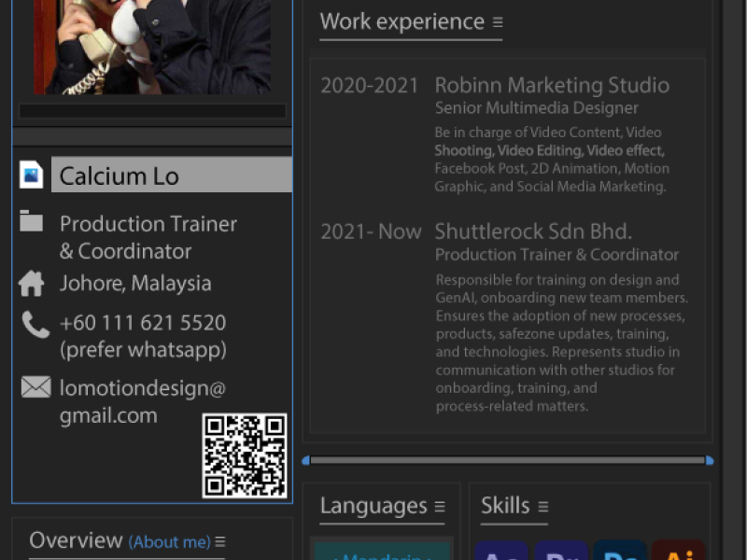Select the Languages panel tab
Image resolution: width=747 pixels, height=560 pixels.
pyautogui.click(x=373, y=506)
